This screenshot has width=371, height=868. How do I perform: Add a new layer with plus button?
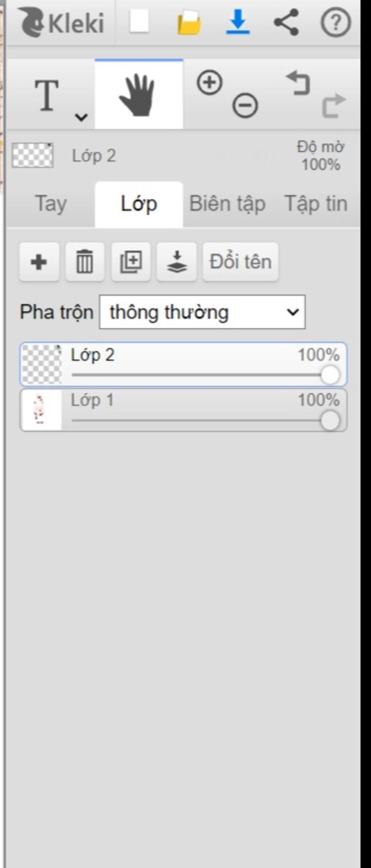click(39, 262)
